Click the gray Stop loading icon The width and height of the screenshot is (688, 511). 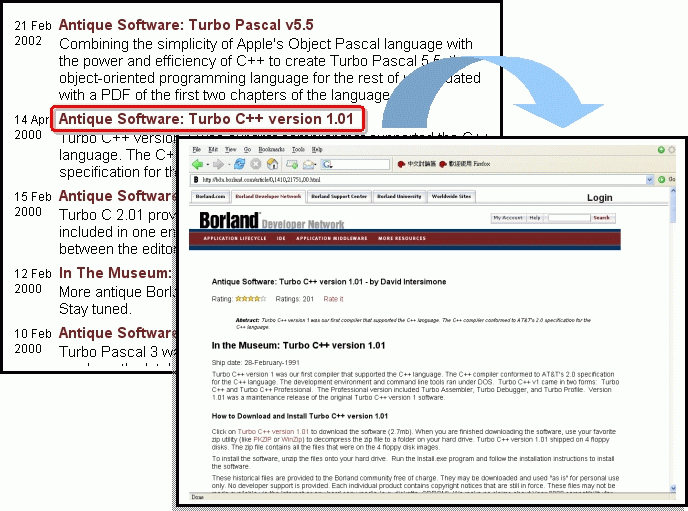click(x=256, y=164)
